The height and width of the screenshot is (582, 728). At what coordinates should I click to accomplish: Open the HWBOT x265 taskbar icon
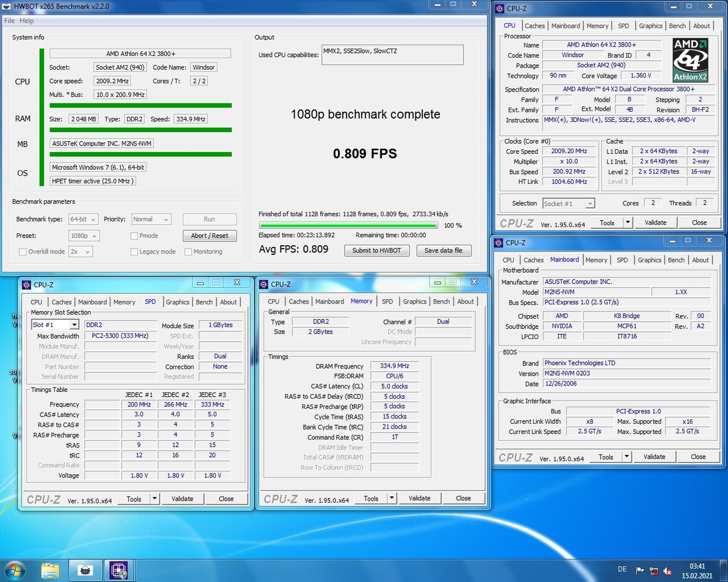(x=85, y=571)
